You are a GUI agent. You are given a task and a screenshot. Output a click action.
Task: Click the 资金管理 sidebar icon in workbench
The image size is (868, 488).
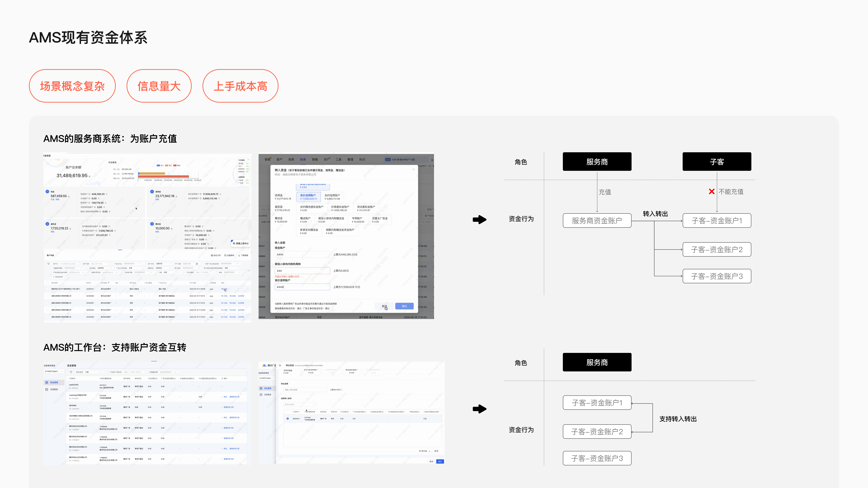click(47, 383)
